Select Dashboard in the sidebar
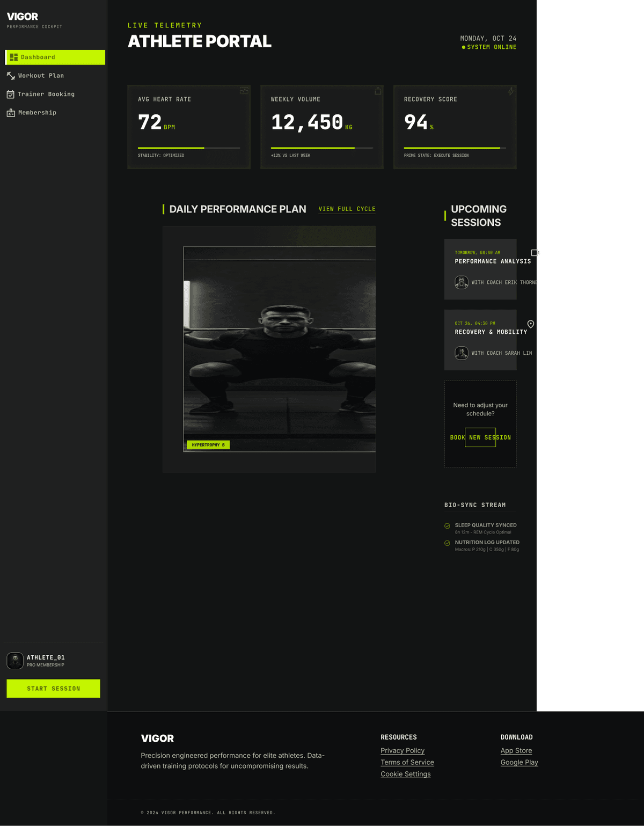 [x=55, y=57]
